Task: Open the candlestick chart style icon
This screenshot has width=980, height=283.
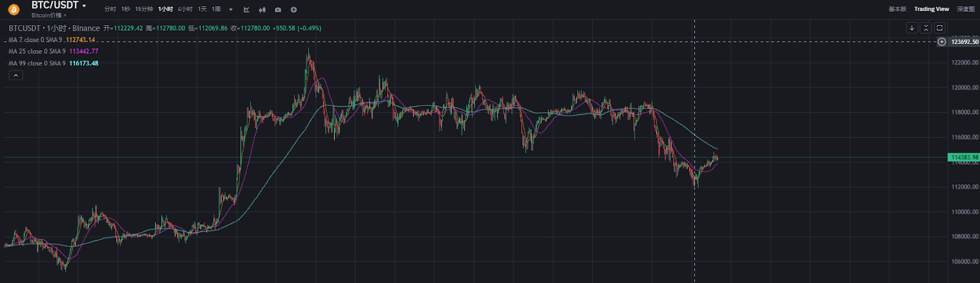Action: [262, 10]
